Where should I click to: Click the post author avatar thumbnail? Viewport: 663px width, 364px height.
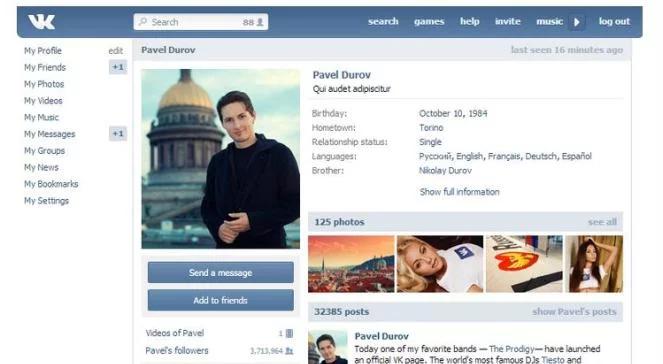click(328, 348)
